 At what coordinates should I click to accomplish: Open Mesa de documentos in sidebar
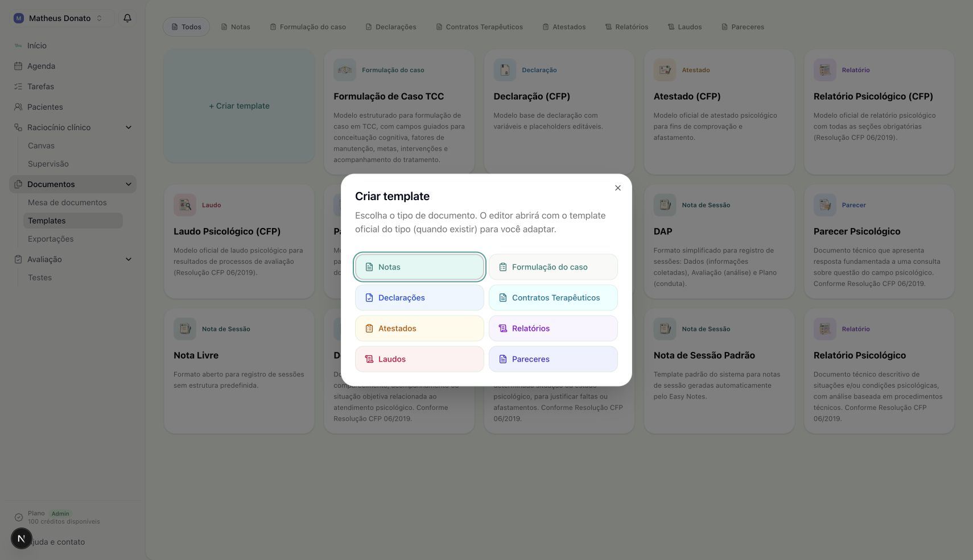coord(67,202)
